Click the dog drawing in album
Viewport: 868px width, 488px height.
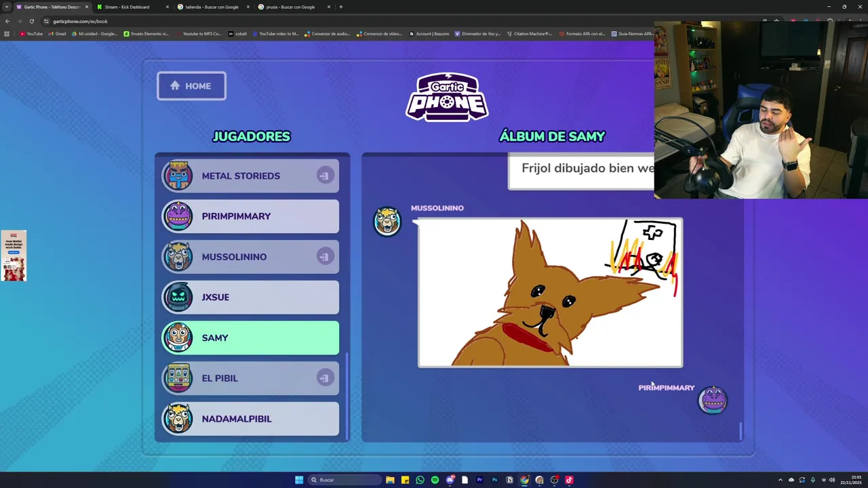point(550,293)
